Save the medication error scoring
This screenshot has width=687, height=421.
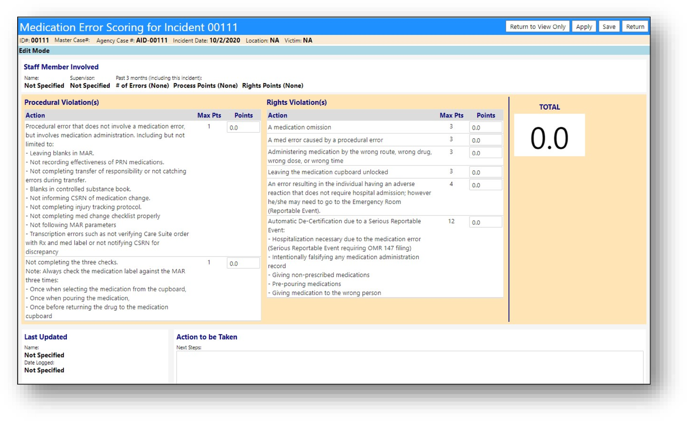click(609, 27)
